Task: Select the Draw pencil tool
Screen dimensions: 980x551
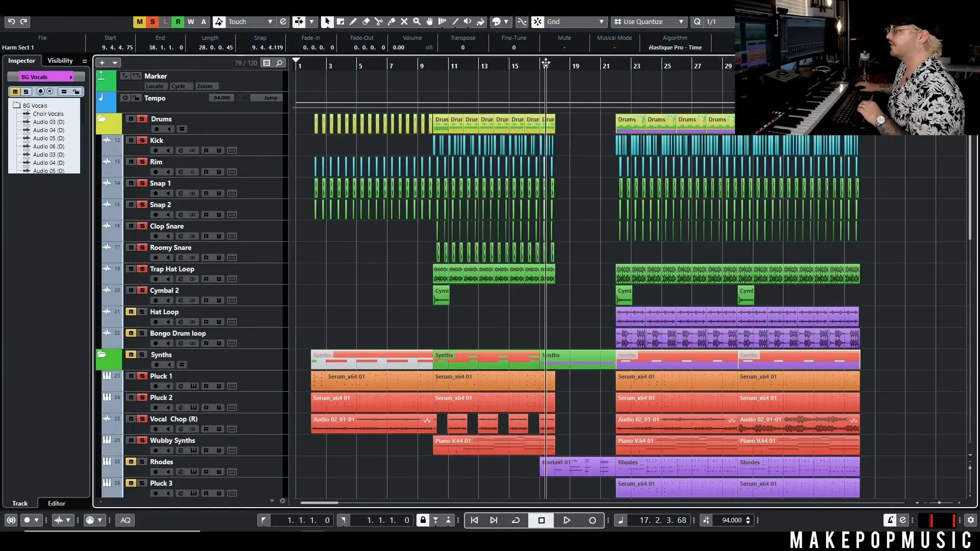Action: pos(353,21)
